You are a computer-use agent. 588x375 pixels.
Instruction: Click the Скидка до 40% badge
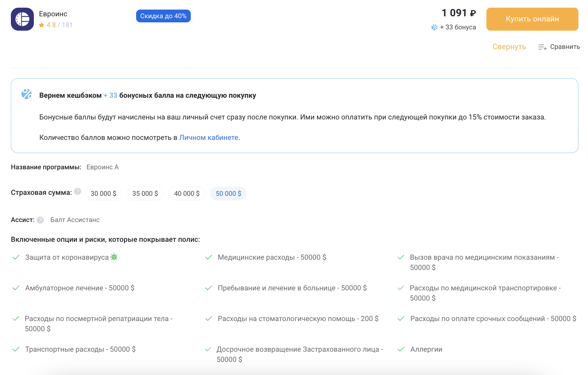(x=163, y=16)
